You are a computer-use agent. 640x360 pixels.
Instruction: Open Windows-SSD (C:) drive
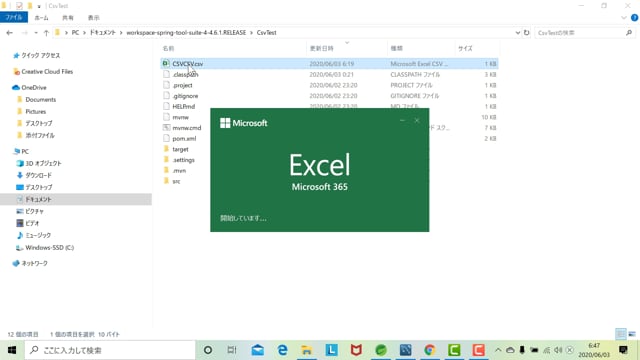(49, 247)
